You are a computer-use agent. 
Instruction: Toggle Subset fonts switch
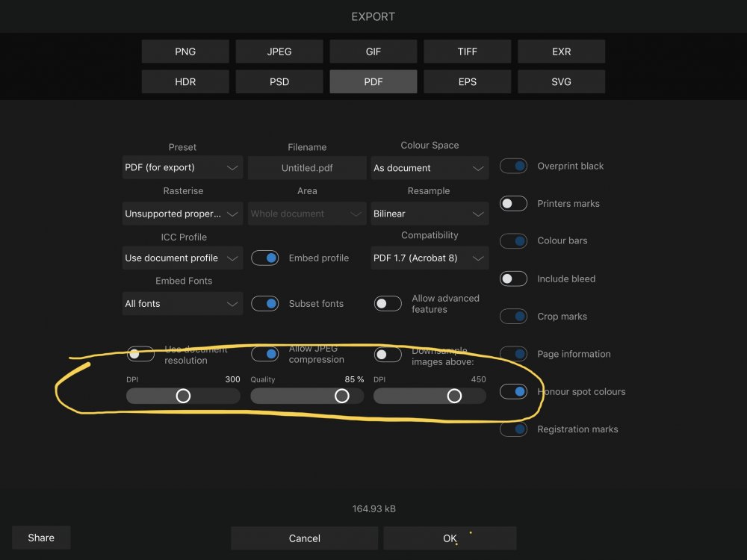pyautogui.click(x=264, y=303)
